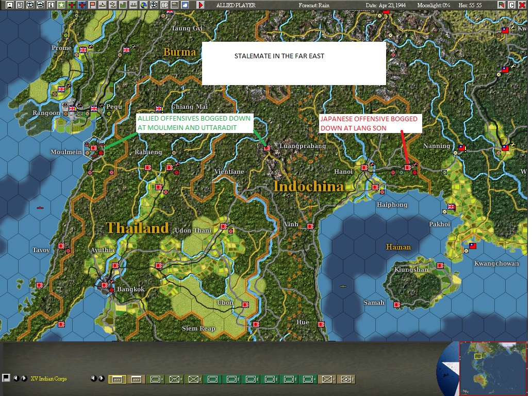Click the green flag with red arrow icon
This screenshot has height=396, width=532.
pos(501,5)
